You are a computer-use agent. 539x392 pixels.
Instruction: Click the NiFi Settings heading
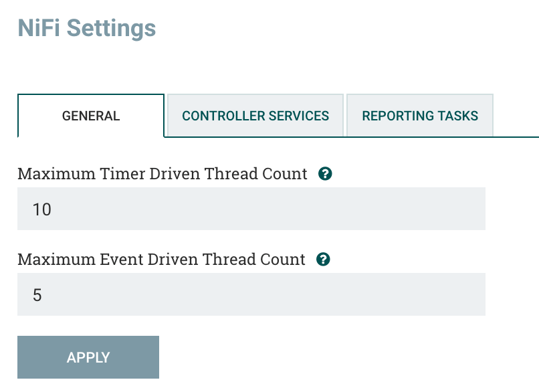86,28
